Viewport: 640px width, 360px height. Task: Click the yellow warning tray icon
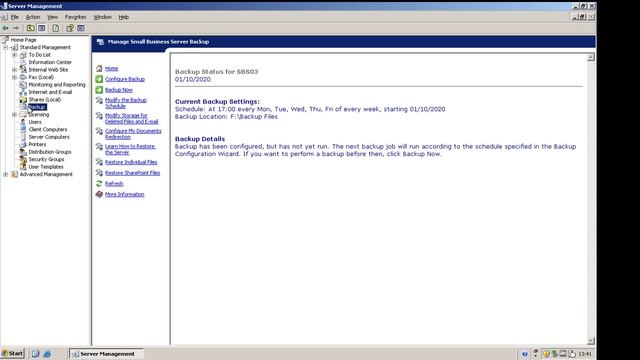coord(546,354)
